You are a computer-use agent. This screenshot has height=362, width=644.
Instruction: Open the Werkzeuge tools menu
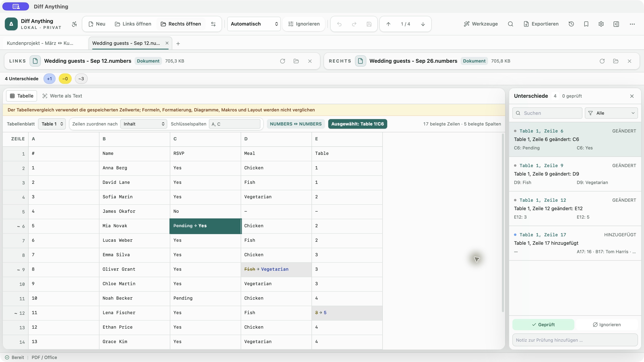click(x=481, y=24)
